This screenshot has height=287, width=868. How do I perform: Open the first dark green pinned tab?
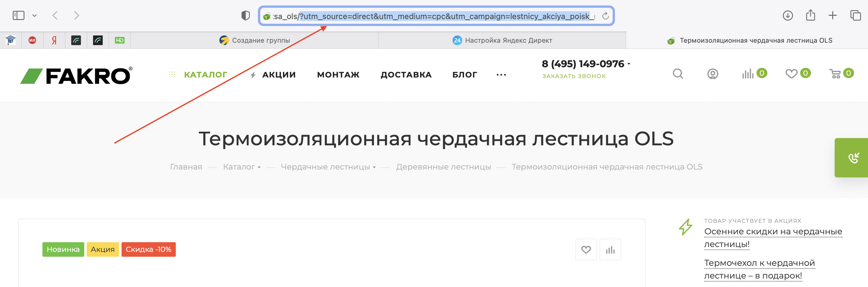(76, 40)
